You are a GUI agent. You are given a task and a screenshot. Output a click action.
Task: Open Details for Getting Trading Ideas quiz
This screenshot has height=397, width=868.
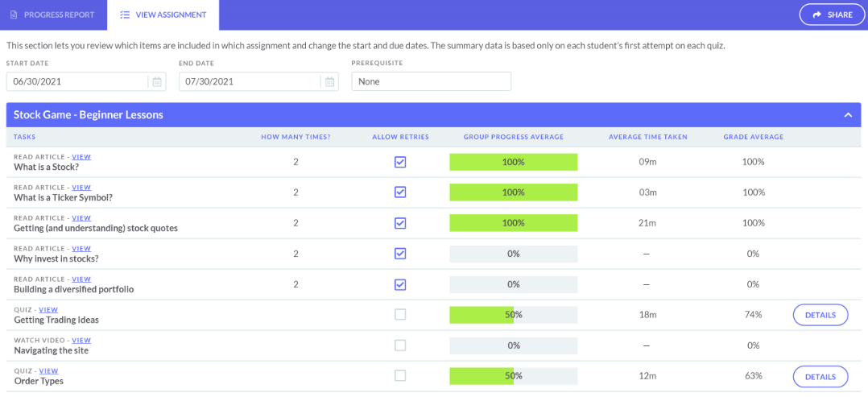pos(820,315)
